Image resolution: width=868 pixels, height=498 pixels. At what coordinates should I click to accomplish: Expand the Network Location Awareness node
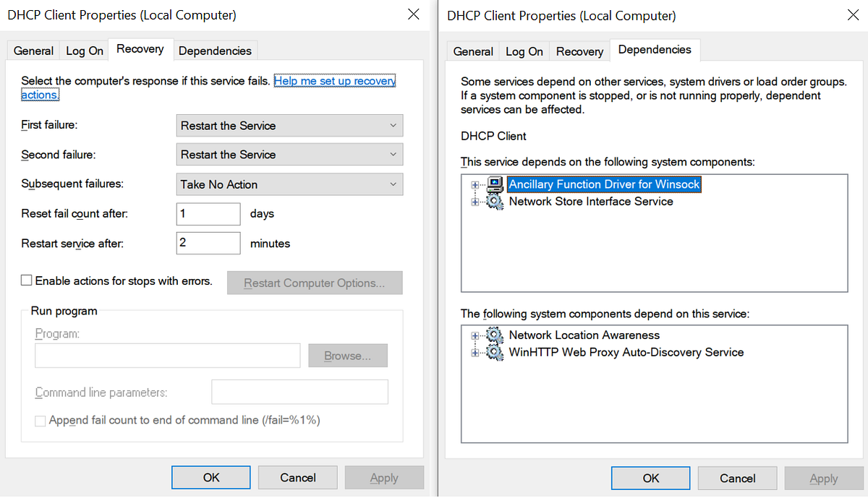coord(475,335)
